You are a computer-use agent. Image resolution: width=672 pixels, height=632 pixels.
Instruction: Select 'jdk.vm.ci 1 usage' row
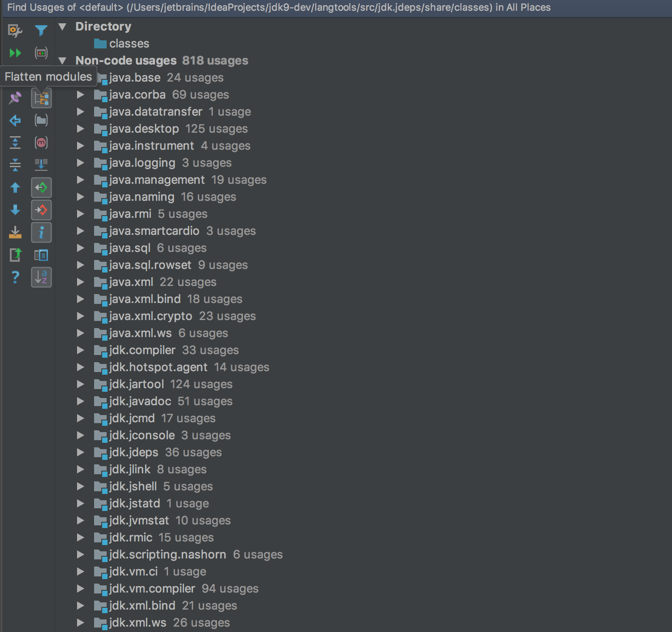(150, 571)
